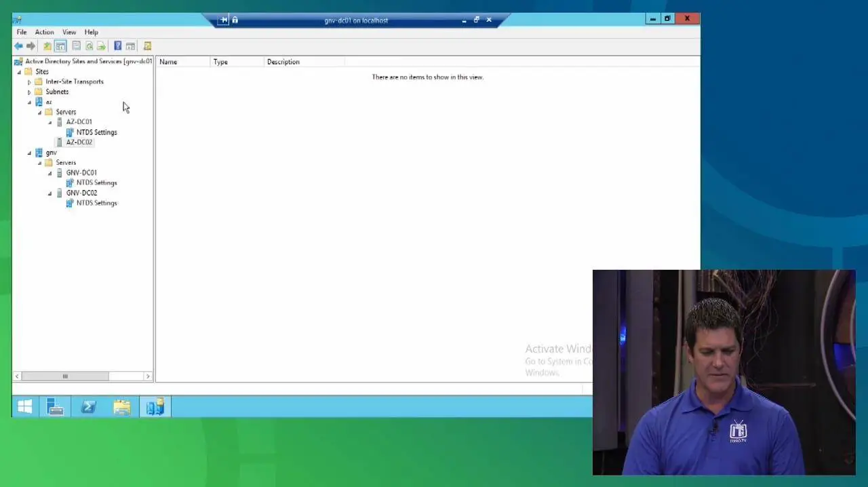Click the Export List toolbar icon
Viewport: 868px width, 487px height.
102,46
